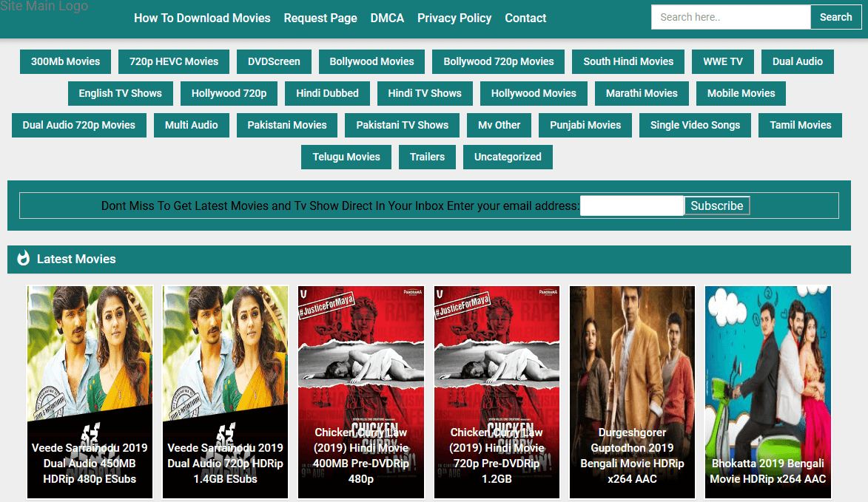Open the Site Main Logo link
The image size is (868, 502).
pos(44,7)
